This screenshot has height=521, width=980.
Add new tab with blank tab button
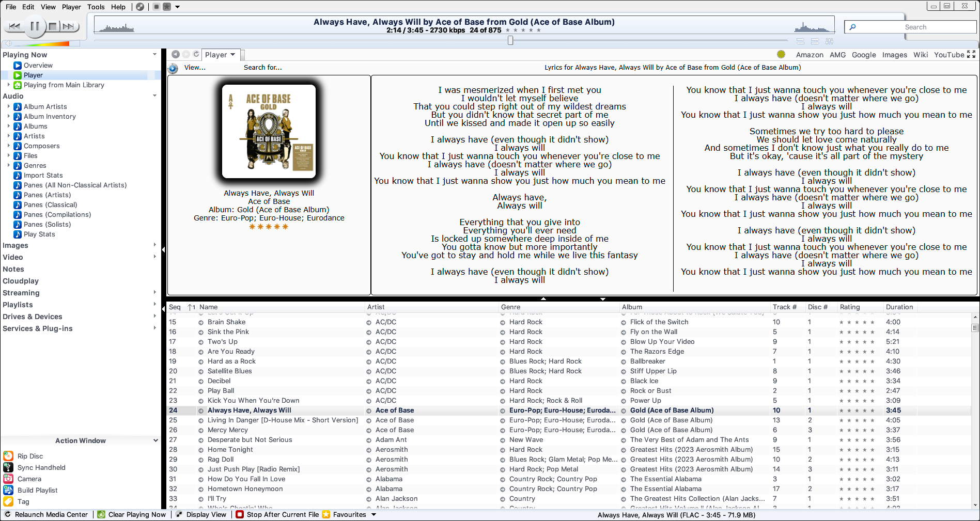coord(242,55)
